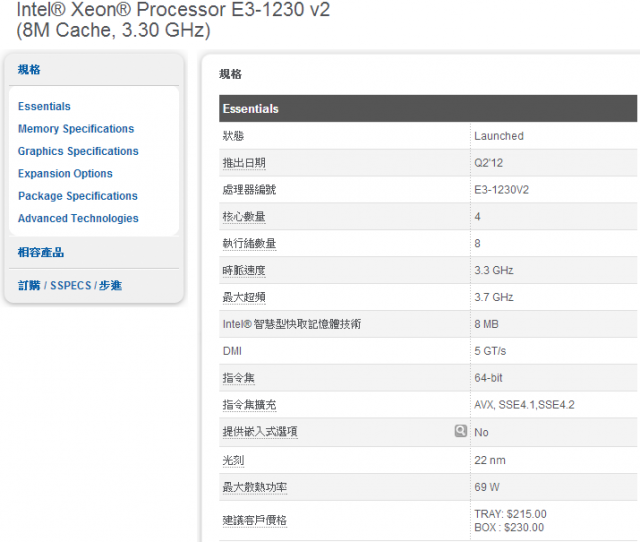This screenshot has height=542, width=640.
Task: Open the SSPECS sidebar link
Action: 71,285
